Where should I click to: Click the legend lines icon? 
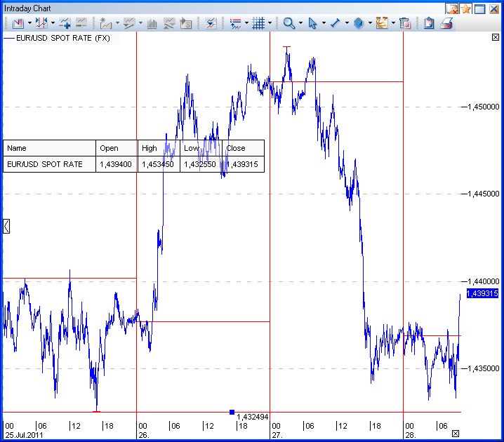pos(235,23)
